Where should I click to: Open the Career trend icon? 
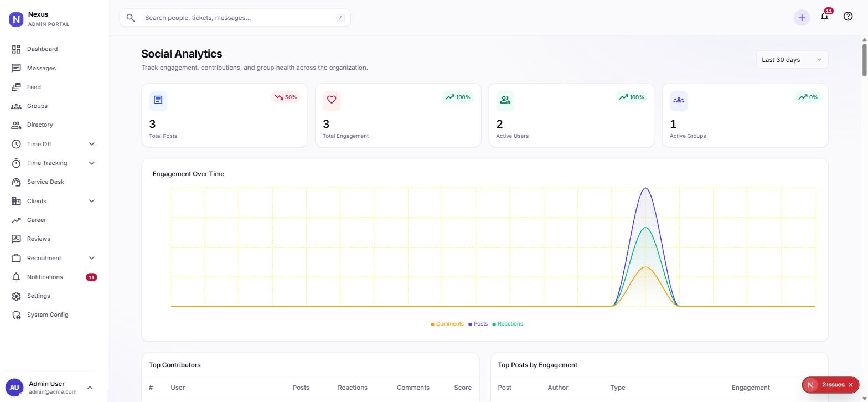coord(16,220)
